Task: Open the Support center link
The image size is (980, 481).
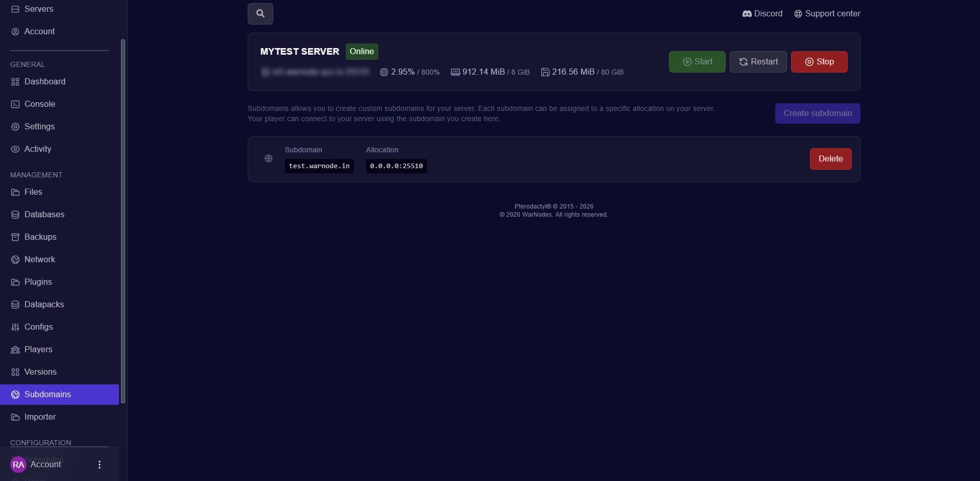Action: coord(827,14)
